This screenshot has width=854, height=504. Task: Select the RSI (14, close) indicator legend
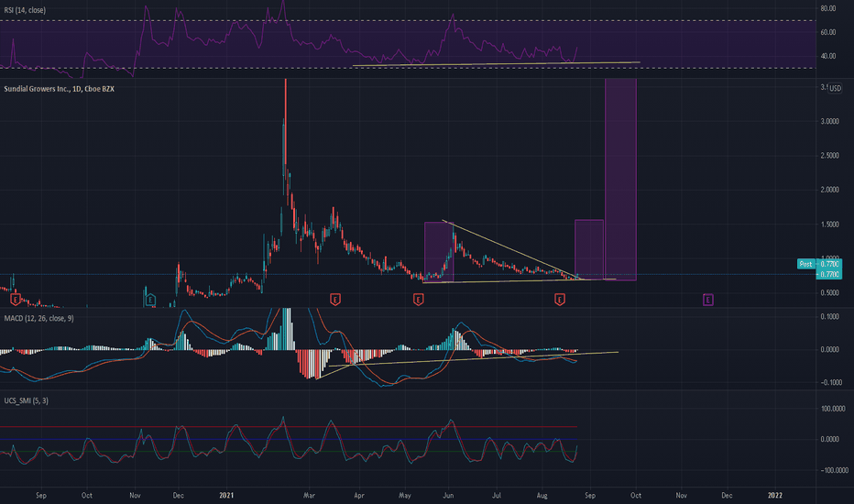(25, 10)
